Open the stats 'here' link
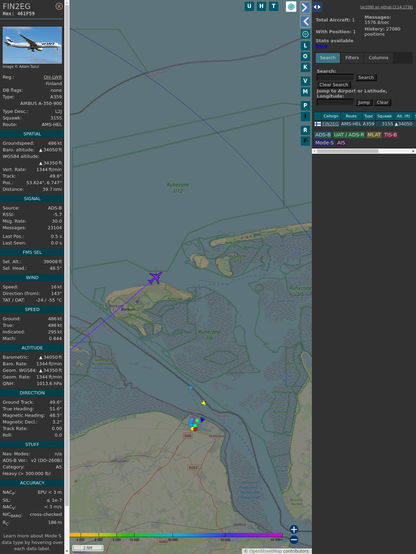Image resolution: width=416 pixels, height=554 pixels. tap(321, 46)
